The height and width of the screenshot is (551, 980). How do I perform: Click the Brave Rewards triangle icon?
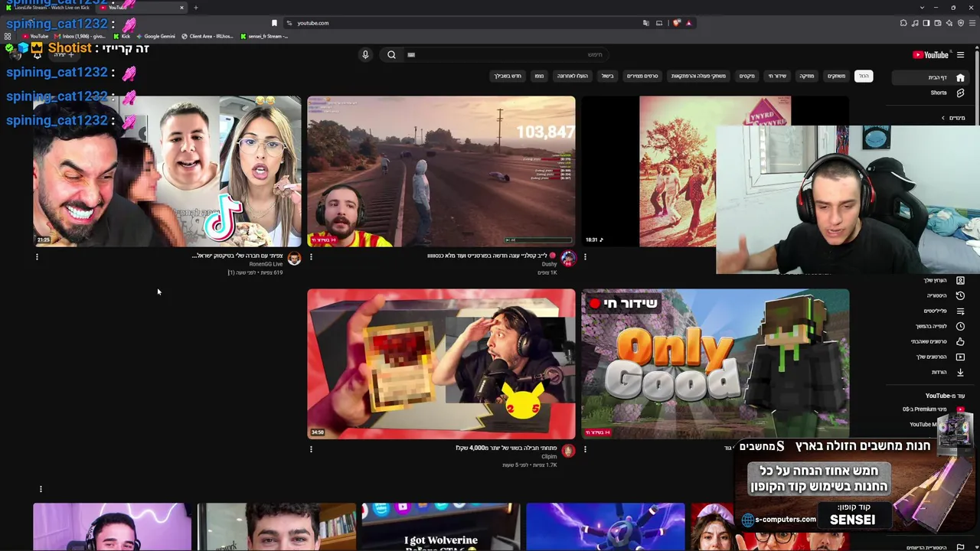pyautogui.click(x=688, y=23)
